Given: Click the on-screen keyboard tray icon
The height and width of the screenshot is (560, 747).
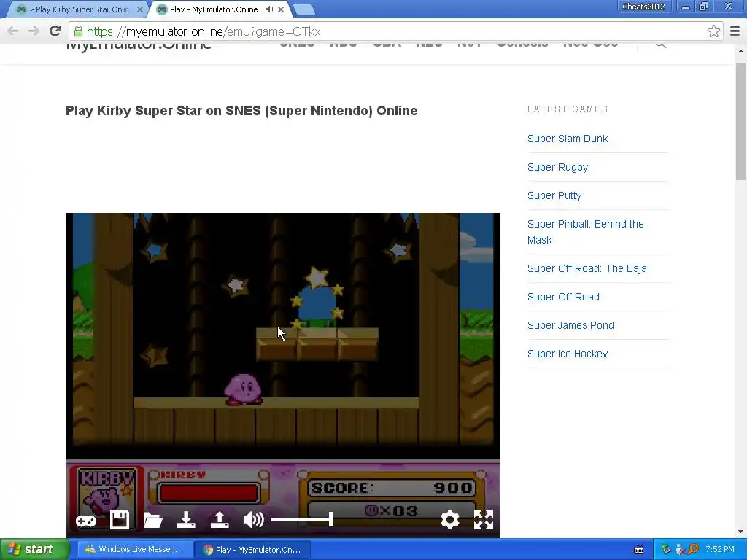Looking at the screenshot, I should [639, 550].
